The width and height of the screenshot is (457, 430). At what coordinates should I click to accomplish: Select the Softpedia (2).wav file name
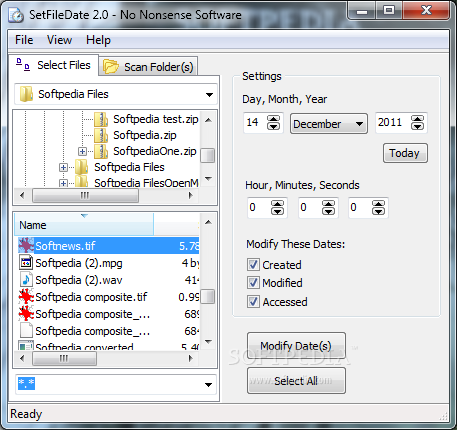click(x=79, y=280)
